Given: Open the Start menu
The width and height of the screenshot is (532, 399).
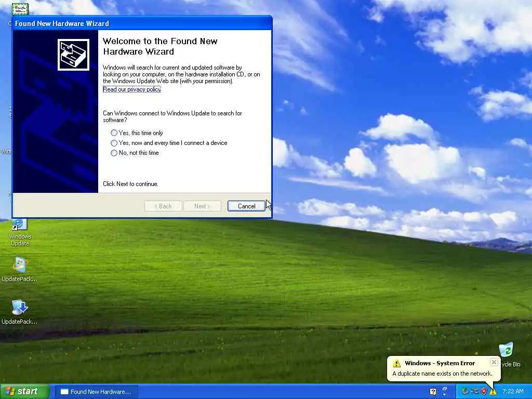Looking at the screenshot, I should click(x=24, y=392).
